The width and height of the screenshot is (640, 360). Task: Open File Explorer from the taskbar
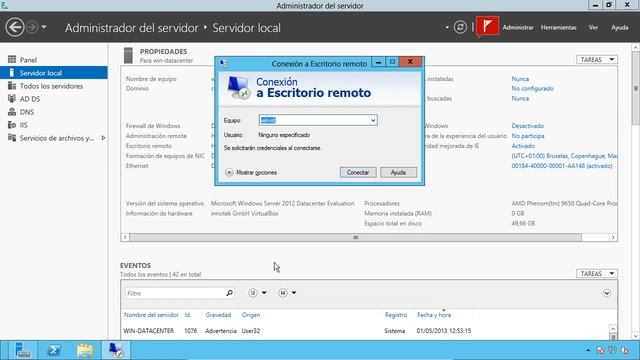tap(84, 350)
